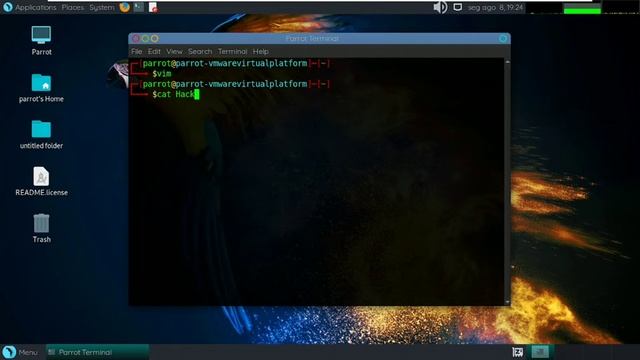Click the '$vim' command line text
Screen dimensions: 640x360
[x=162, y=73]
